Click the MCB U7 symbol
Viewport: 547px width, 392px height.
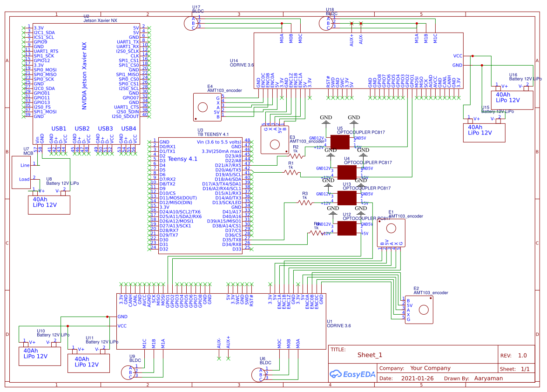point(21,172)
